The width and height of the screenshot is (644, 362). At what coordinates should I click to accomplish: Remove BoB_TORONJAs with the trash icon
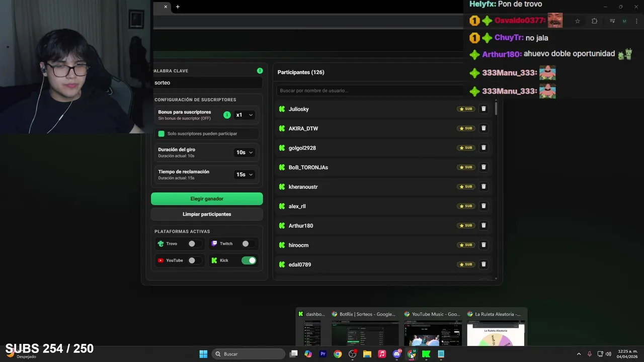[484, 167]
